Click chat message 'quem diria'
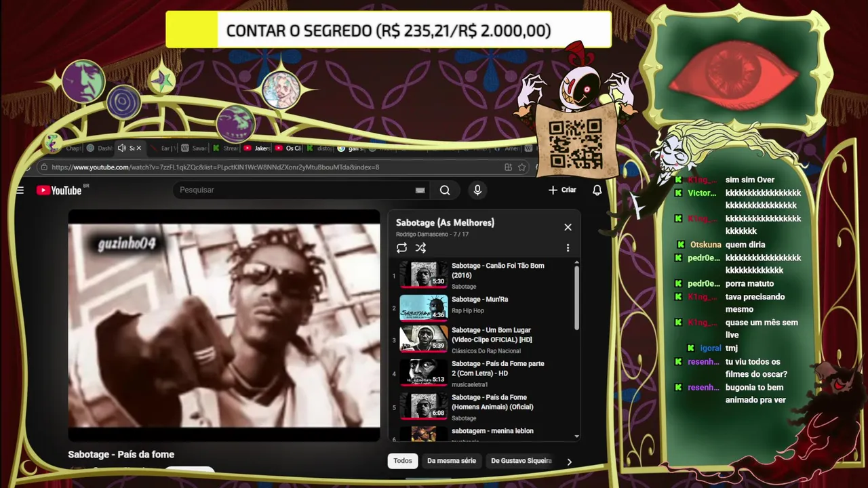This screenshot has width=868, height=488. point(745,245)
